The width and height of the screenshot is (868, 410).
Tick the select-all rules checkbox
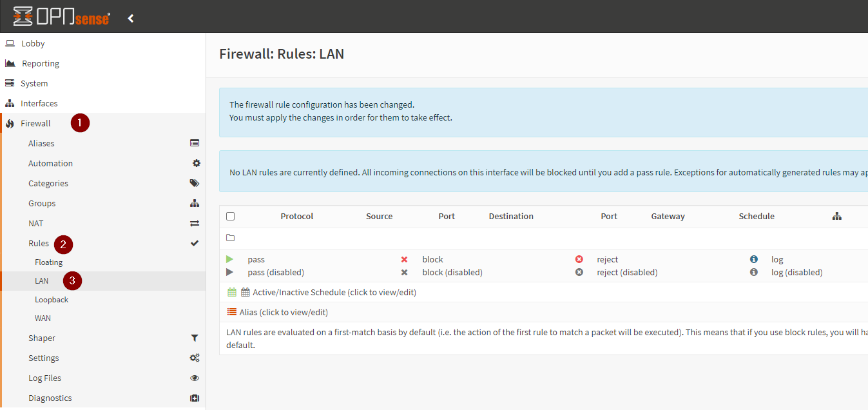tap(231, 217)
